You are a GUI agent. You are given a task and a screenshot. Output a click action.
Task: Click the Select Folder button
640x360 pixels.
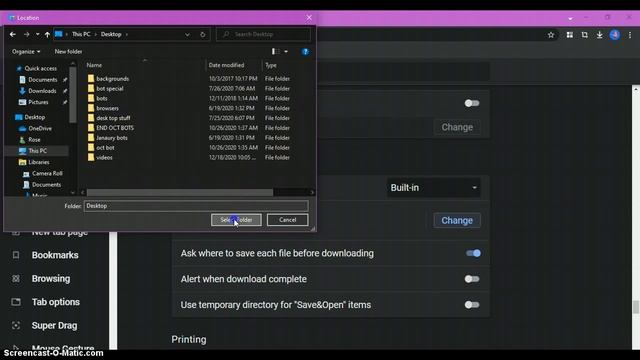click(236, 220)
